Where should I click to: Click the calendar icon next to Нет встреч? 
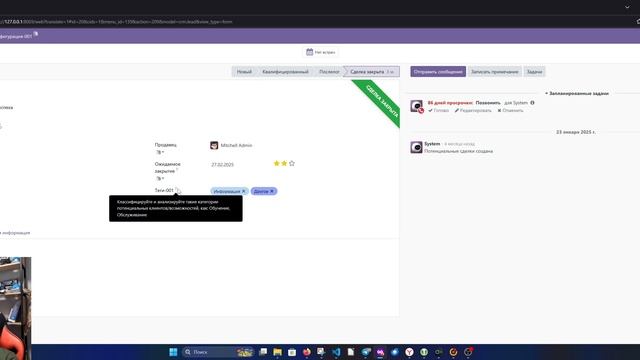[x=309, y=52]
